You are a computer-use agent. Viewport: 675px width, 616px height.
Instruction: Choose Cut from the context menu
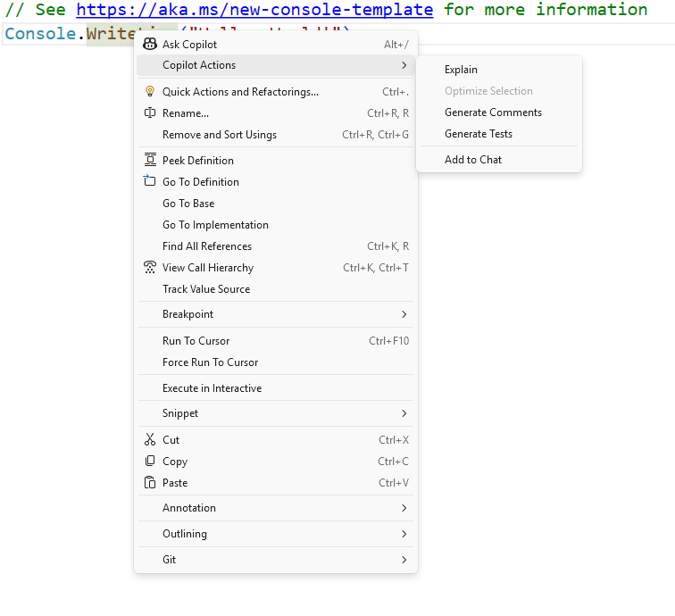point(276,440)
